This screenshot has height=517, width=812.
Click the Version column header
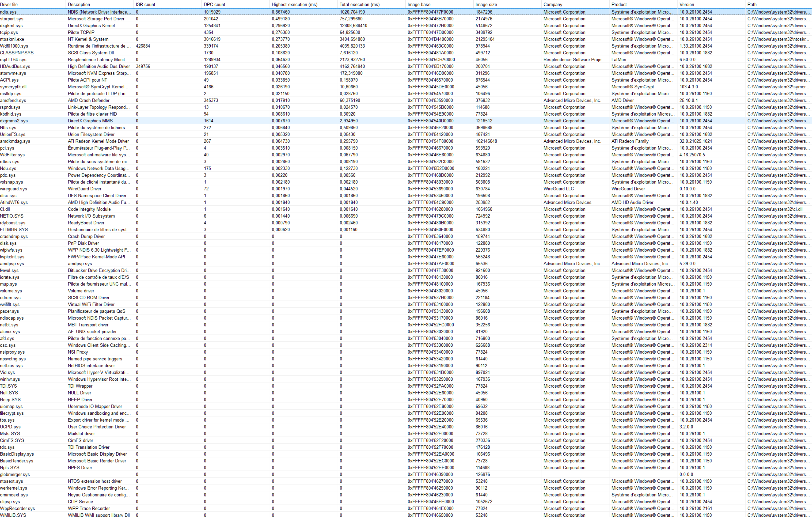[x=686, y=4]
